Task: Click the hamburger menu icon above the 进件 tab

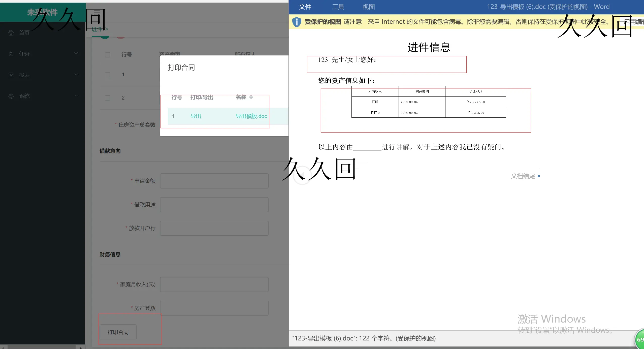Action: tap(96, 13)
